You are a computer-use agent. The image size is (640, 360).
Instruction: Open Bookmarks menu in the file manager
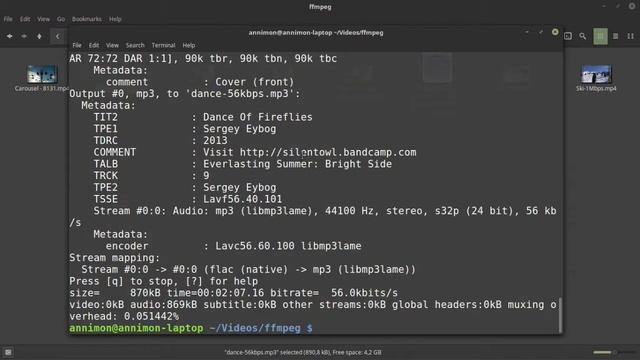point(87,19)
